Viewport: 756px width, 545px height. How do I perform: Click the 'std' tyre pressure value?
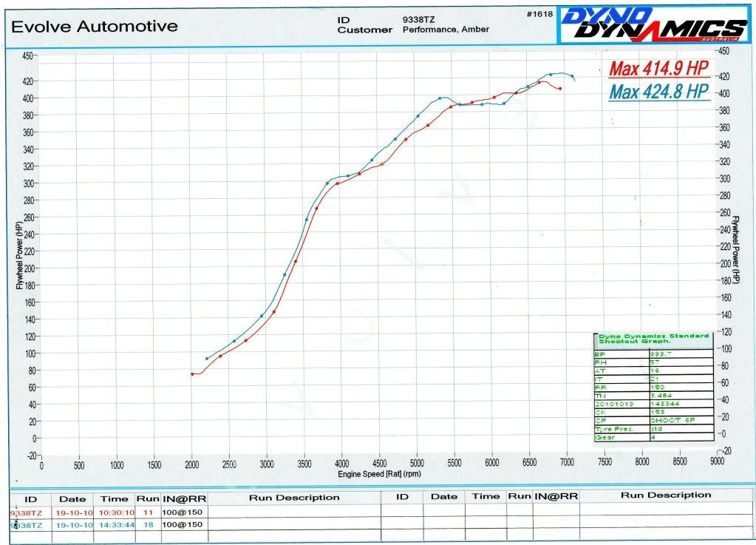(x=656, y=429)
